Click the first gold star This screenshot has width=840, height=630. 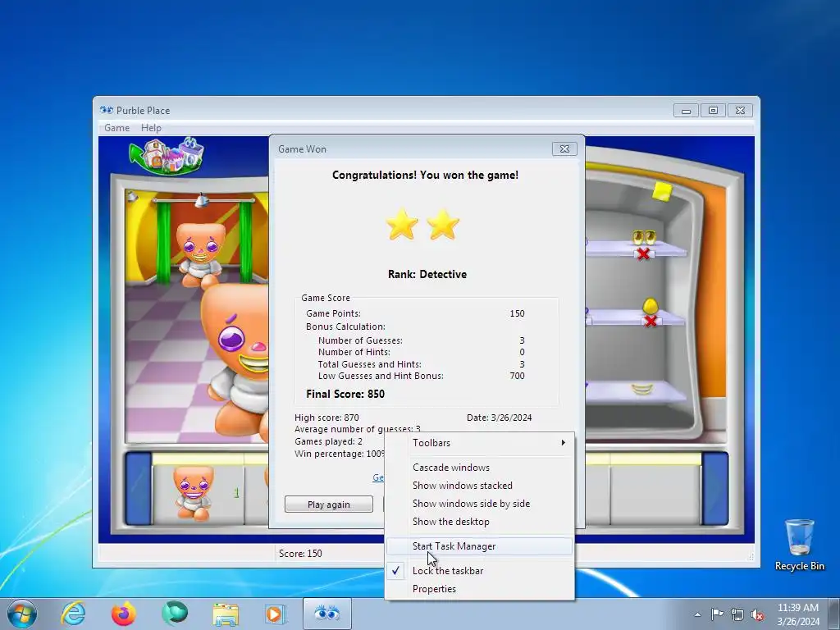point(402,225)
